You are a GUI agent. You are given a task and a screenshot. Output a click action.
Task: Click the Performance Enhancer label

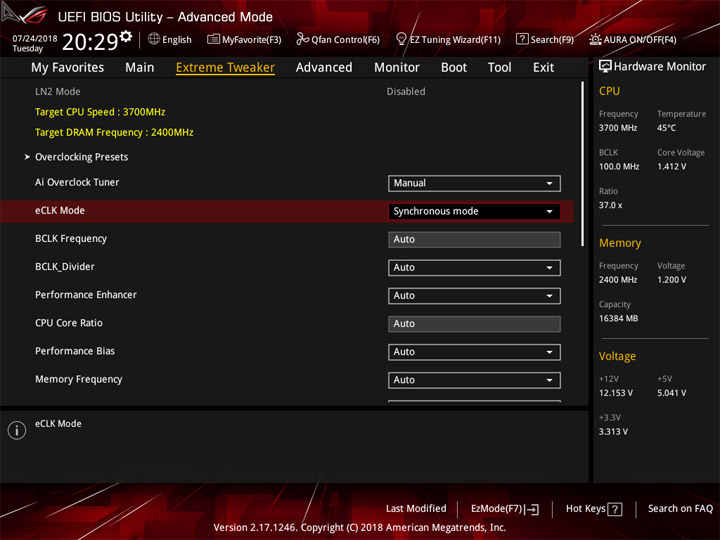[x=86, y=295]
